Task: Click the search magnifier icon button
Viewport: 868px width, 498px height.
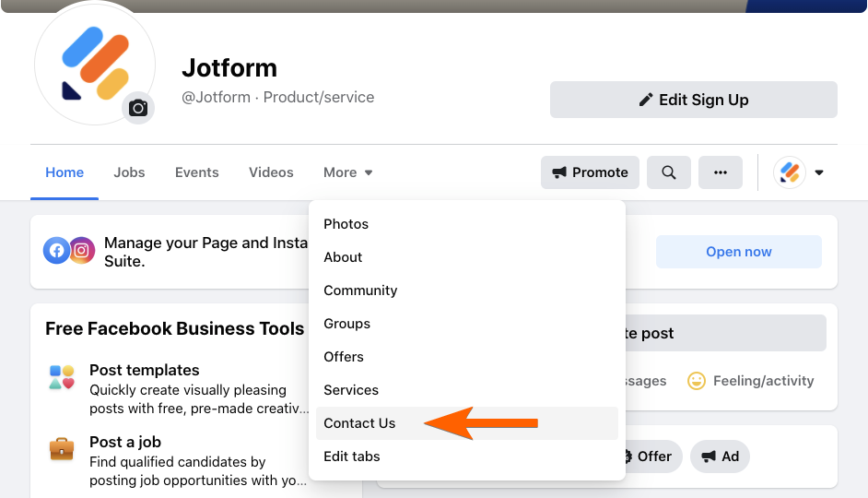Action: pyautogui.click(x=669, y=172)
